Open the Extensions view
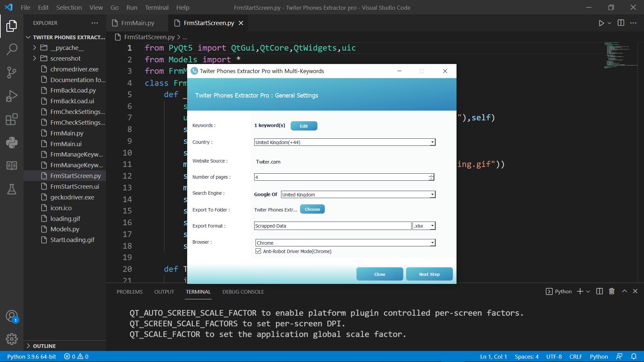This screenshot has height=362, width=644. [x=12, y=119]
